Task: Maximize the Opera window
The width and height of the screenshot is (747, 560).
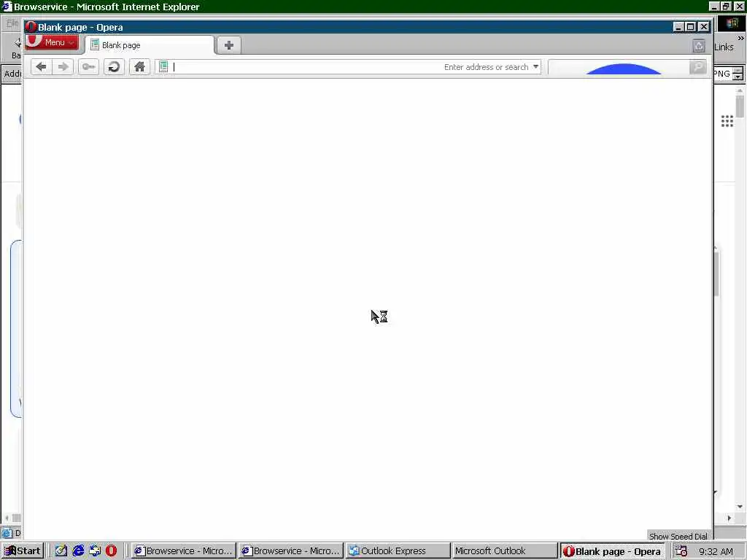Action: (691, 27)
